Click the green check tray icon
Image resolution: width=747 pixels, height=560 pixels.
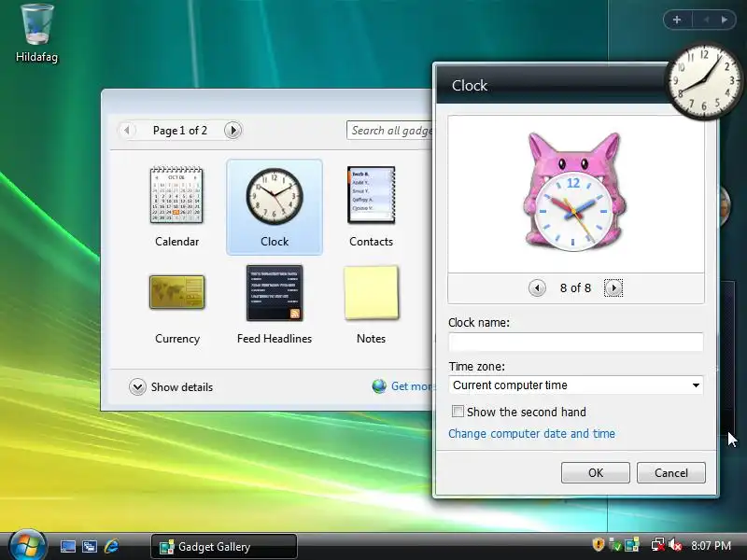(x=615, y=545)
